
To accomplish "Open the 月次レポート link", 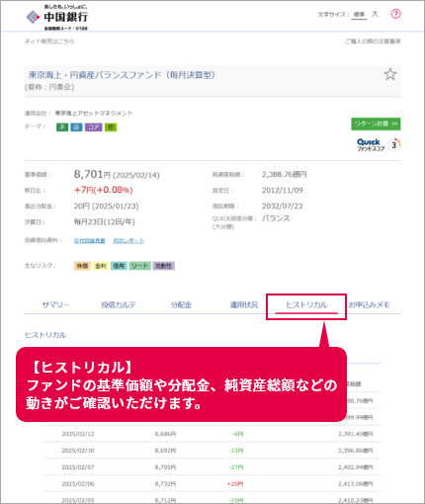I will click(128, 241).
